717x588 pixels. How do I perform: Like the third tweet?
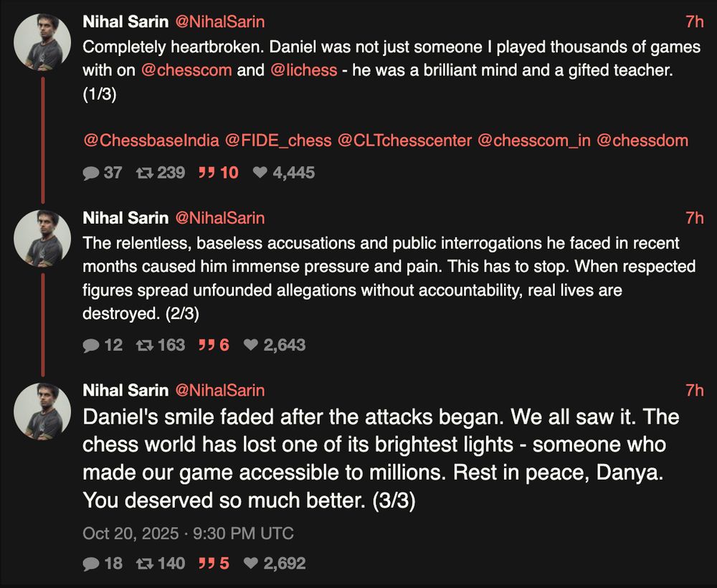[x=251, y=564]
